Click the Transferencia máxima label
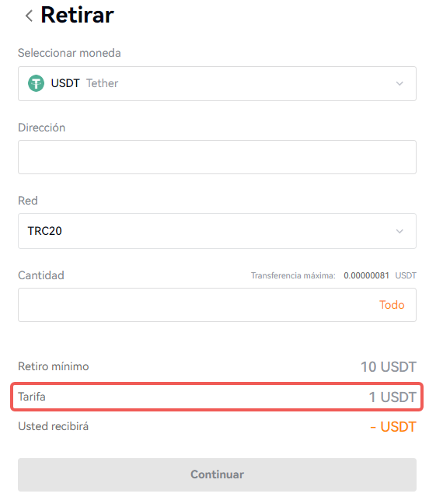 [293, 275]
